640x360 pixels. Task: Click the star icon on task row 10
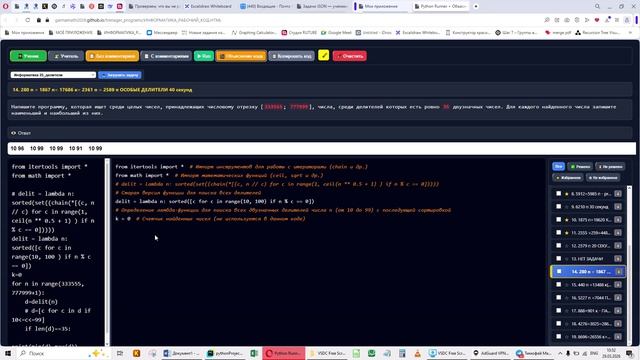[567, 220]
